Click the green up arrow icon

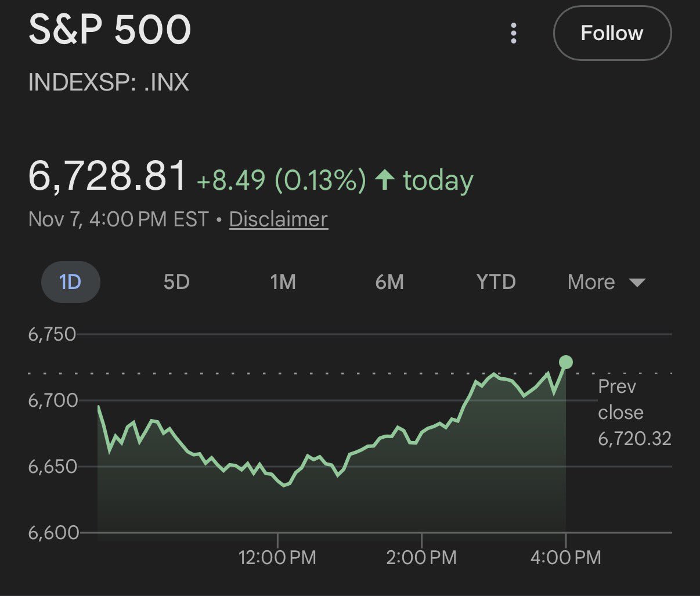click(384, 180)
